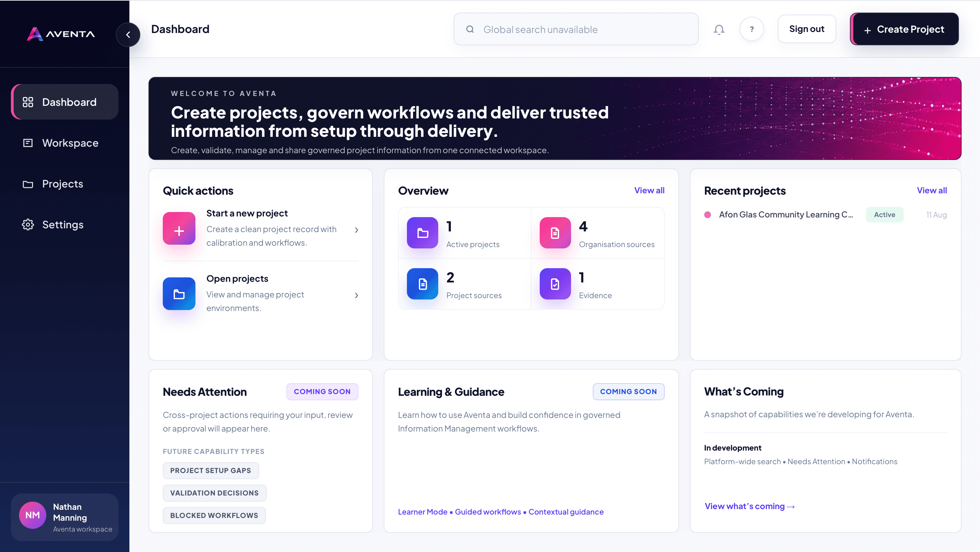Image resolution: width=980 pixels, height=552 pixels.
Task: Click the Workspace panel icon in sidebar
Action: click(28, 143)
